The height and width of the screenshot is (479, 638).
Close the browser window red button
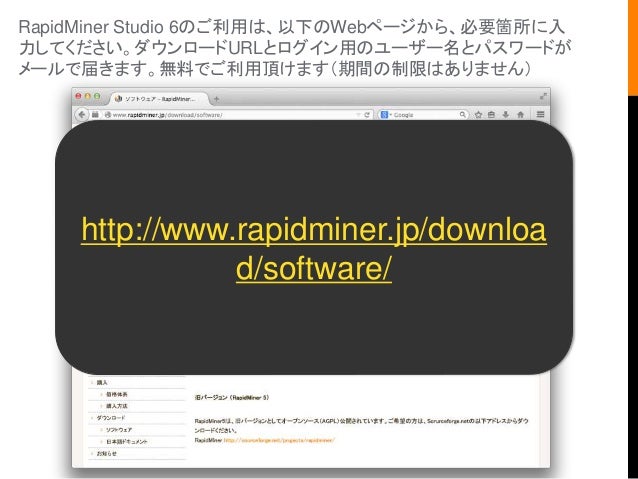click(79, 96)
